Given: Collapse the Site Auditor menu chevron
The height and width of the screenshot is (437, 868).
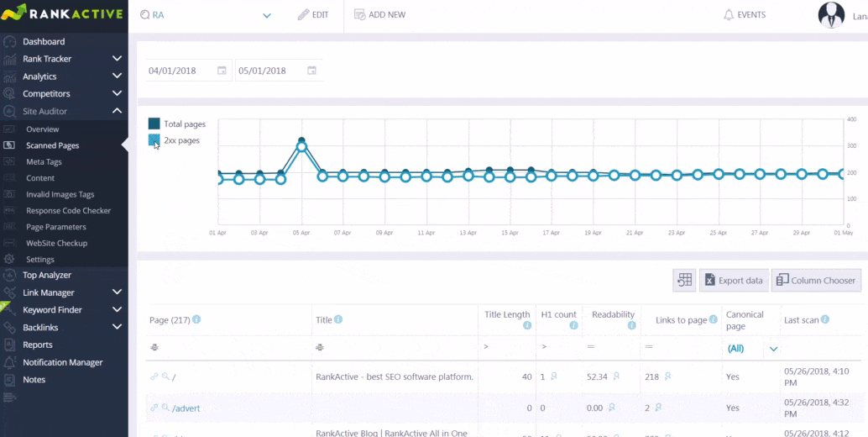Looking at the screenshot, I should 117,111.
